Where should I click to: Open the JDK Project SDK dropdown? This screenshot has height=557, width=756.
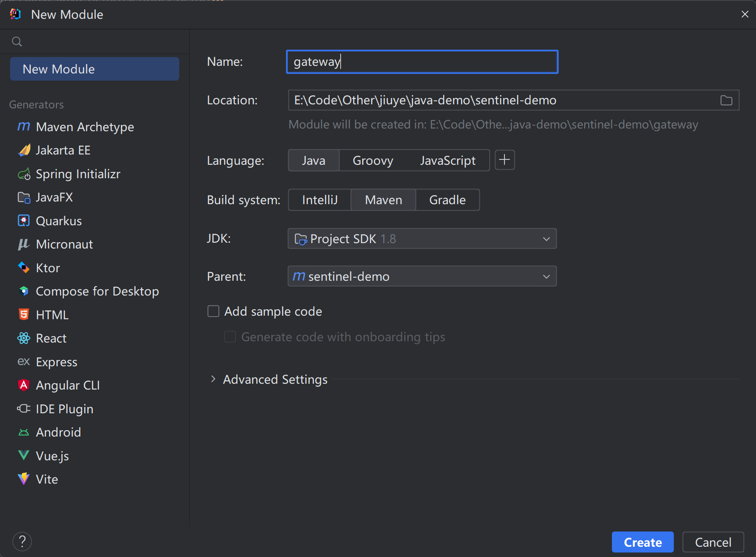(422, 239)
